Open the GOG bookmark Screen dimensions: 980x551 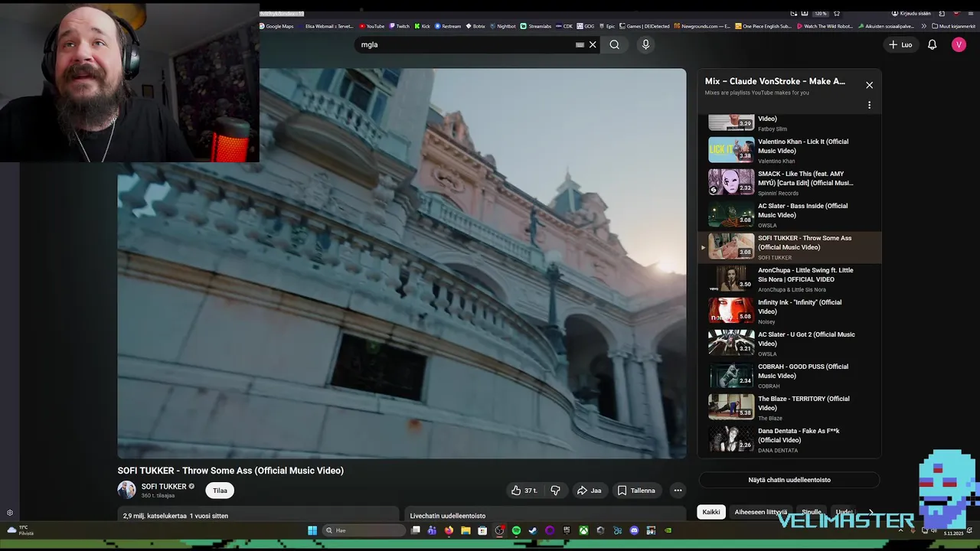586,26
